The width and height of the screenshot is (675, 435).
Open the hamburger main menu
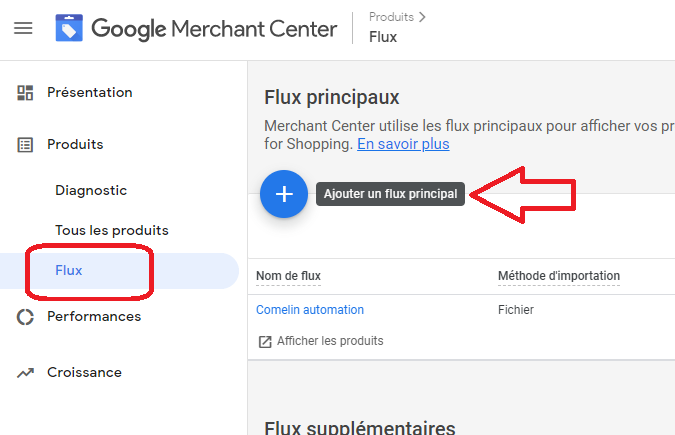click(x=23, y=28)
